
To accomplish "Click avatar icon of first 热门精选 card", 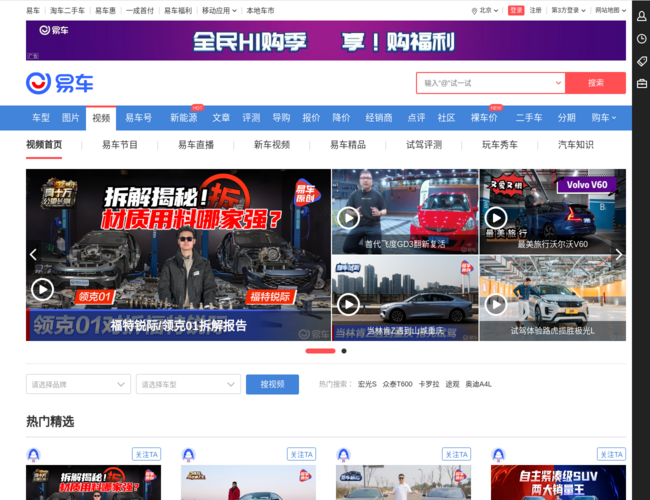I will [34, 455].
